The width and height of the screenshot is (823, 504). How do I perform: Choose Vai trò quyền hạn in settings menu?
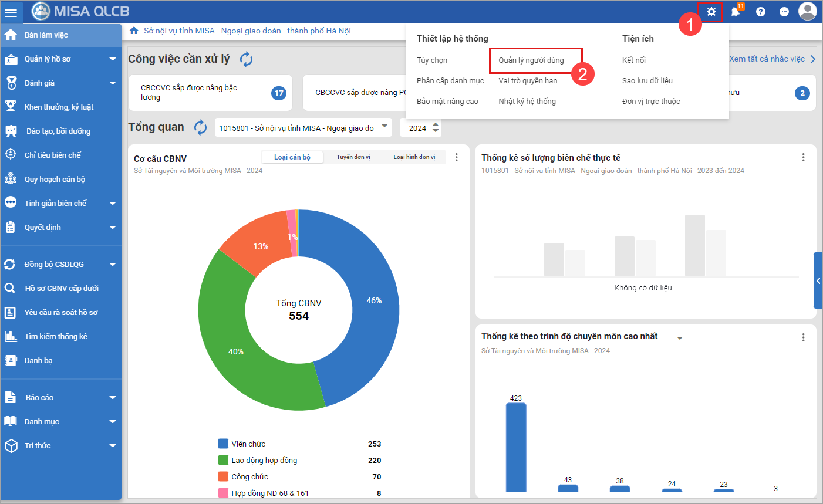[528, 81]
